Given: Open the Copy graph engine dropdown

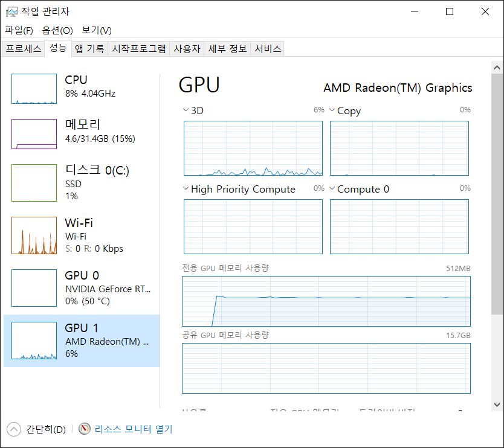Looking at the screenshot, I should [332, 110].
